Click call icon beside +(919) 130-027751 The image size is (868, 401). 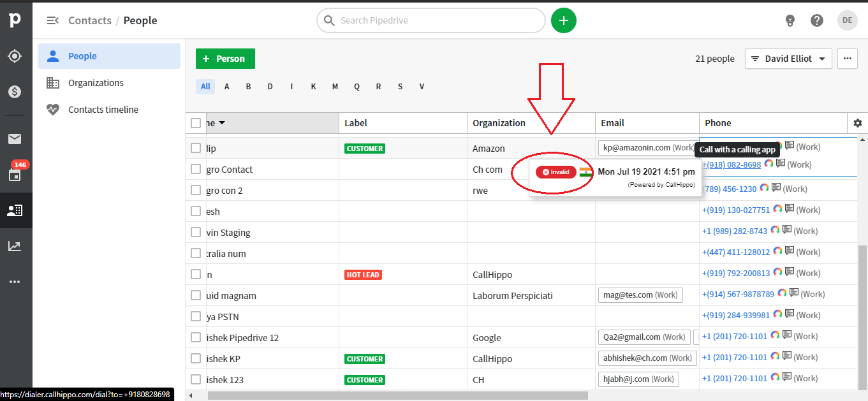[777, 209]
